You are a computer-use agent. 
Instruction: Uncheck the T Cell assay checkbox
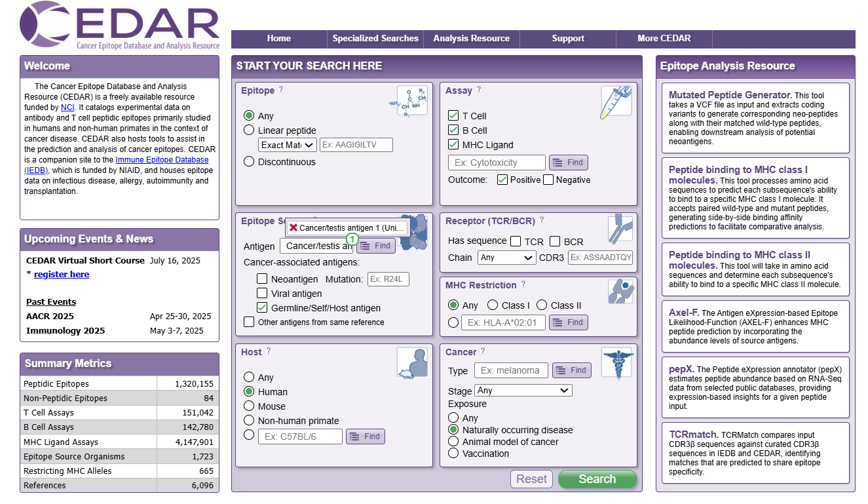tap(453, 116)
